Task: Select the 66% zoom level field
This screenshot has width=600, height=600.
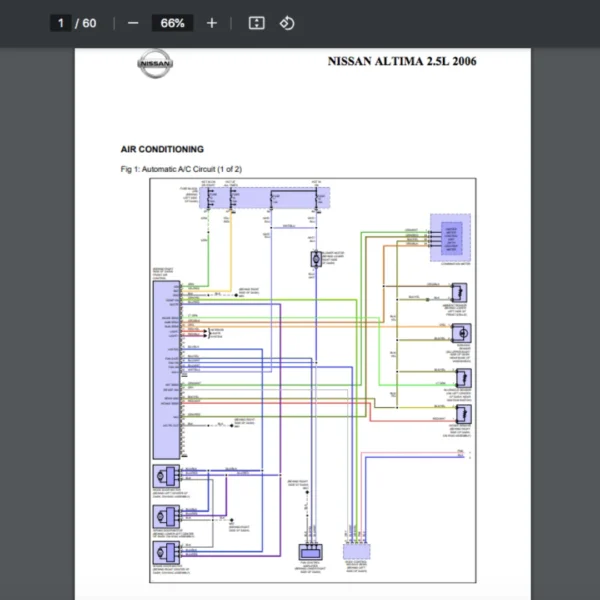Action: [171, 23]
